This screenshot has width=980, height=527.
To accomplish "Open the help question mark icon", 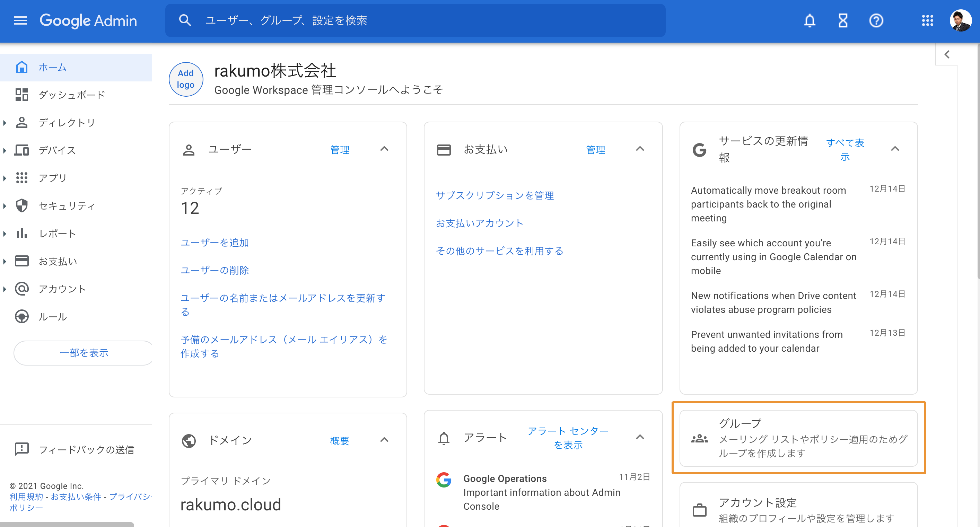I will point(876,20).
